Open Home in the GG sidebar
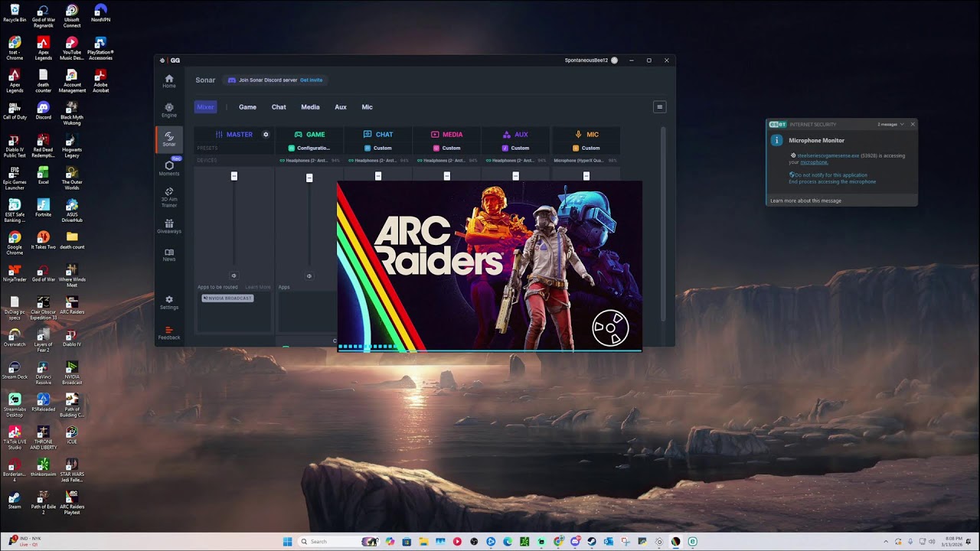Screen dimensions: 980x551 169,80
